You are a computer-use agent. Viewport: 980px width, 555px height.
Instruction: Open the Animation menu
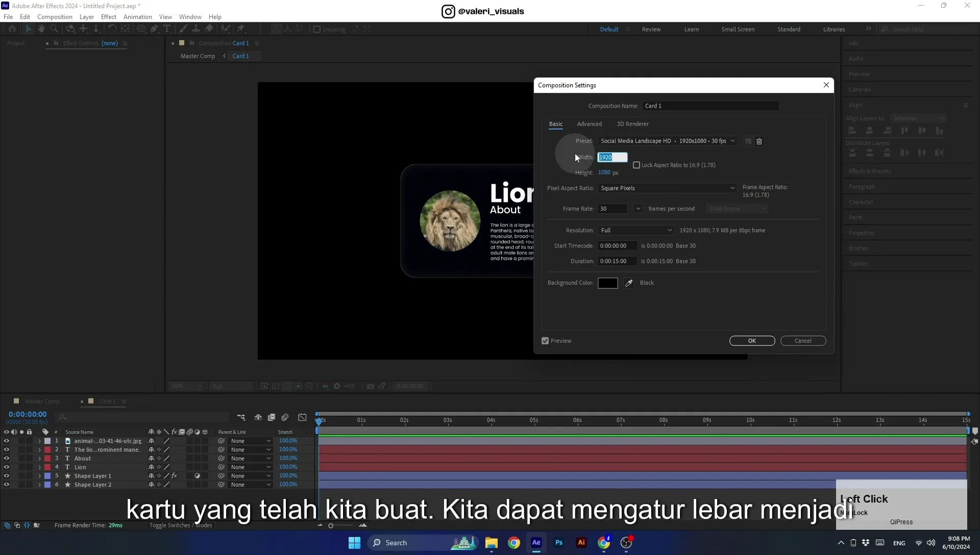(137, 17)
